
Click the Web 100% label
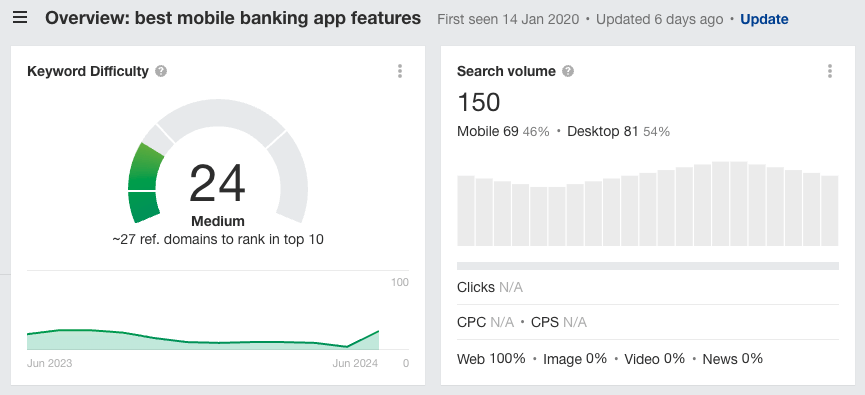pos(491,359)
